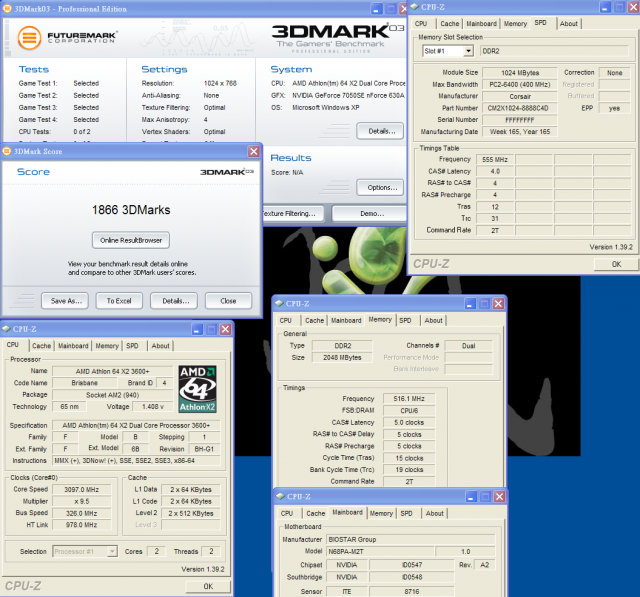Open Mainboard tab in CPU-Z SPD window
This screenshot has width=640, height=597.
tap(481, 24)
